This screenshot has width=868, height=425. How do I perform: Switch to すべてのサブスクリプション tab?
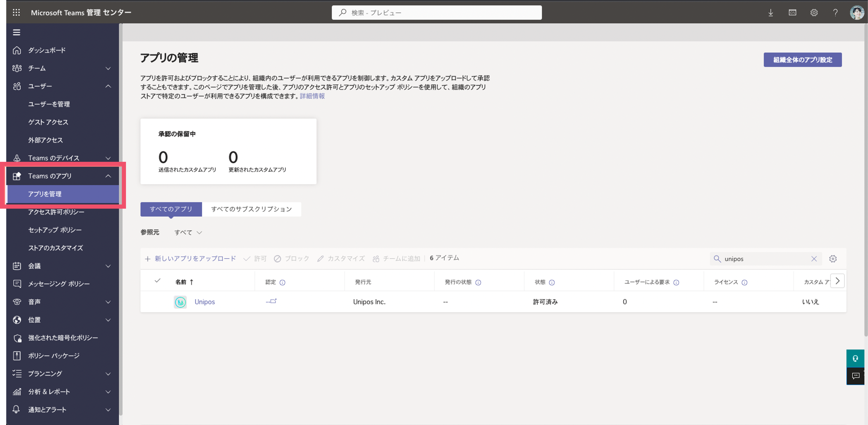pyautogui.click(x=251, y=209)
